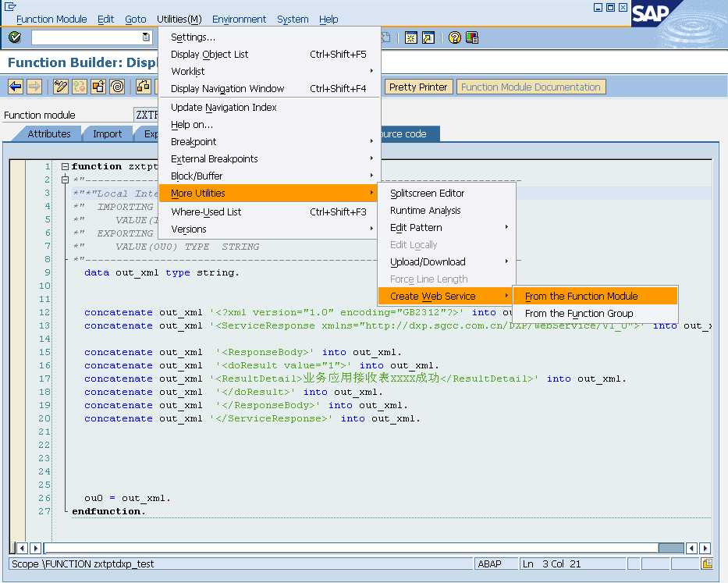Select Runtime Analysis from submenu
Screen dimensions: 728x583
(x=446, y=211)
